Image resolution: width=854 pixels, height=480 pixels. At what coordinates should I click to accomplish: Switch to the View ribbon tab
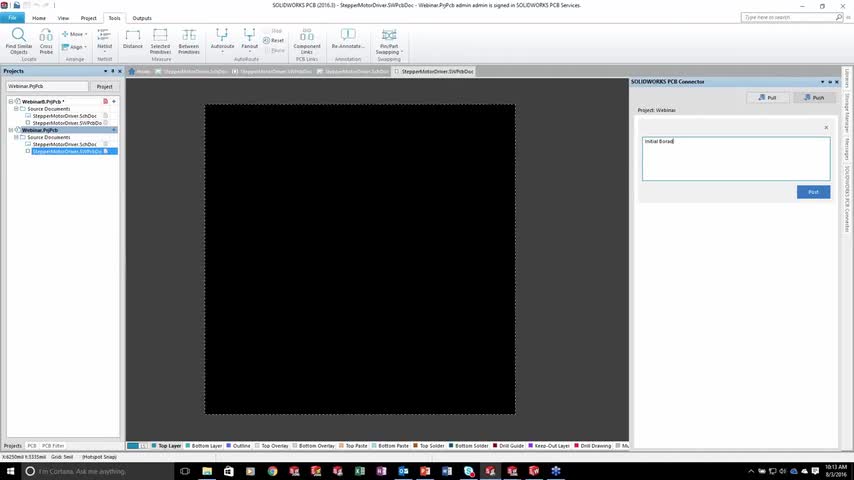(x=63, y=18)
